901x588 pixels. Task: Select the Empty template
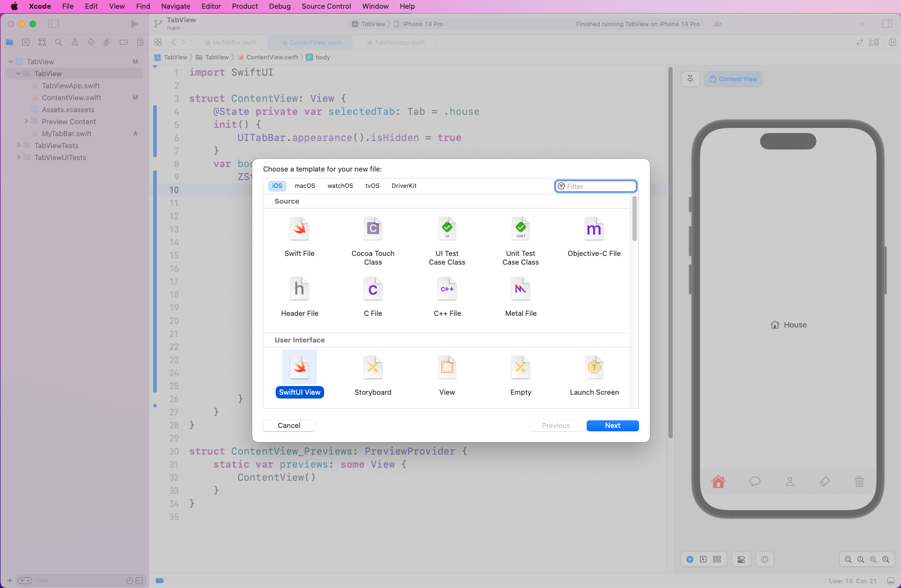(521, 375)
